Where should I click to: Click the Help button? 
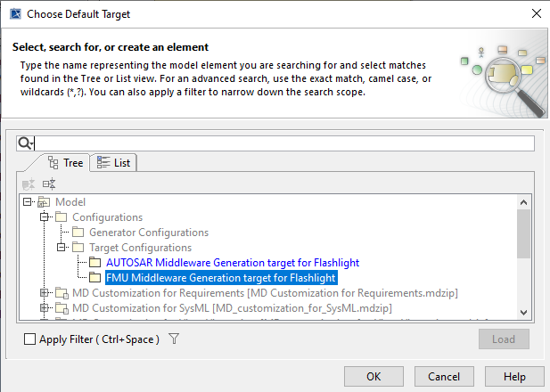pos(513,376)
